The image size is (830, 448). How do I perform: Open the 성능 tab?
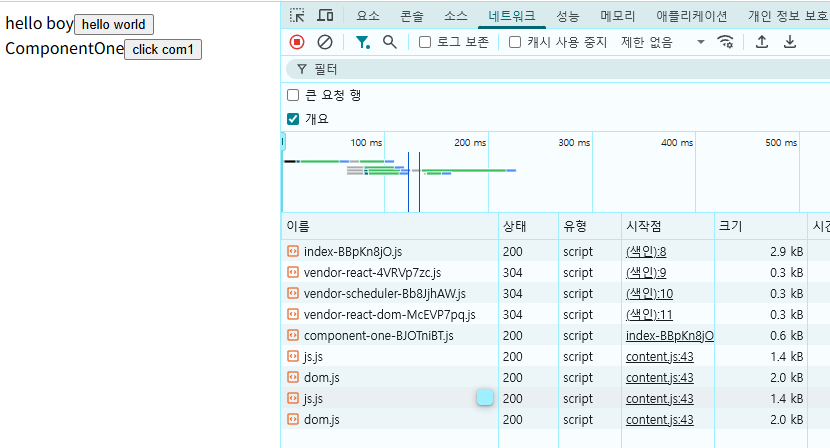(x=568, y=16)
